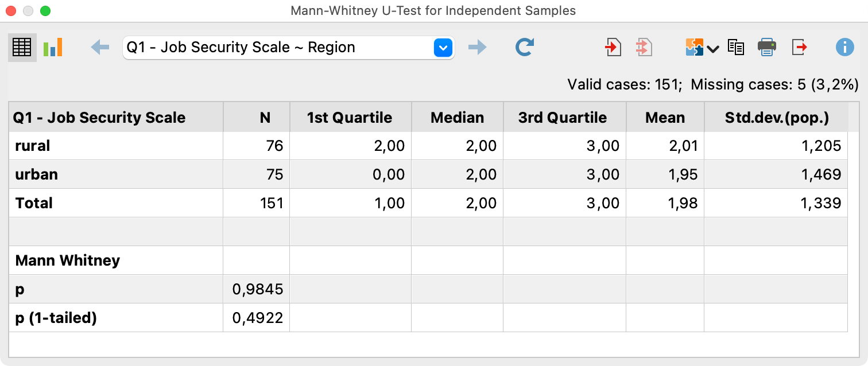Screen dimensions: 868x366
Task: Go to next result with right arrow
Action: [x=477, y=48]
